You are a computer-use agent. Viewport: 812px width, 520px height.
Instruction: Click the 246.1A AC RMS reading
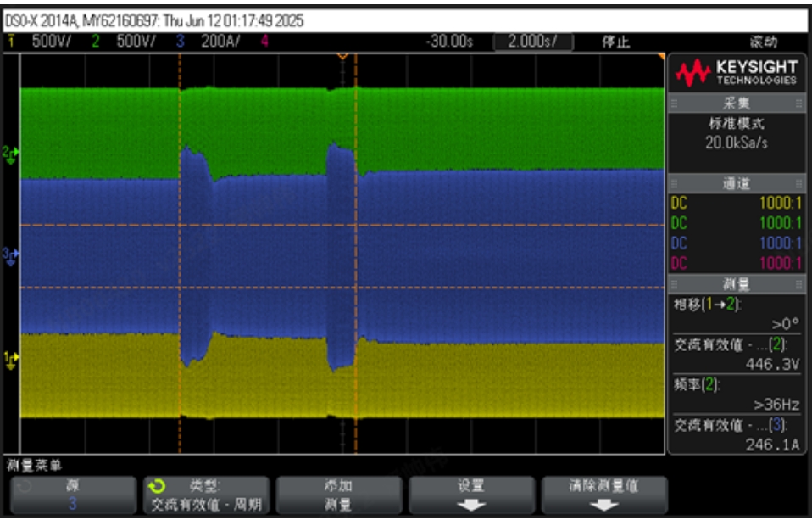pos(772,445)
